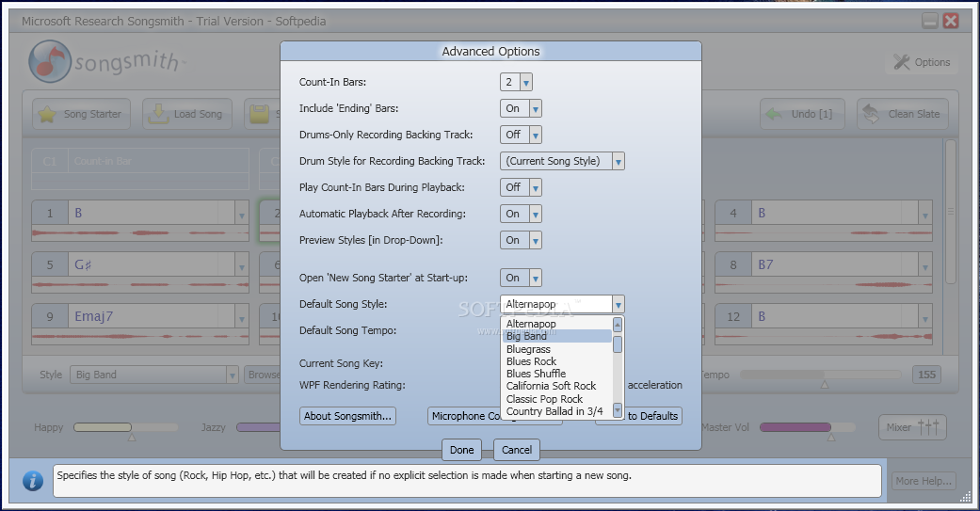Click the Save floppy disk icon
This screenshot has width=980, height=511.
coord(260,114)
